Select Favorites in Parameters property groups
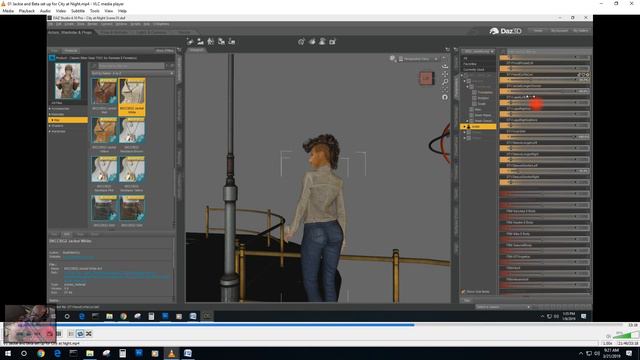640x360 pixels. pyautogui.click(x=470, y=64)
